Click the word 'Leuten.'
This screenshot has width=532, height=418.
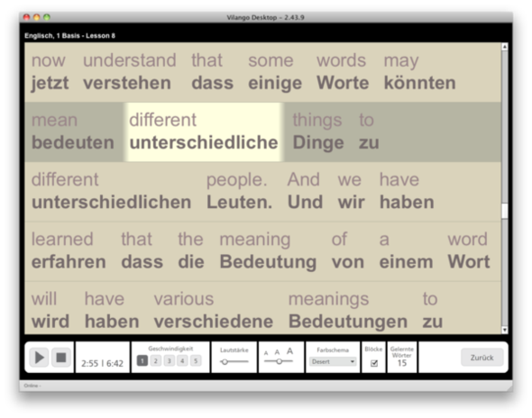[x=240, y=202]
